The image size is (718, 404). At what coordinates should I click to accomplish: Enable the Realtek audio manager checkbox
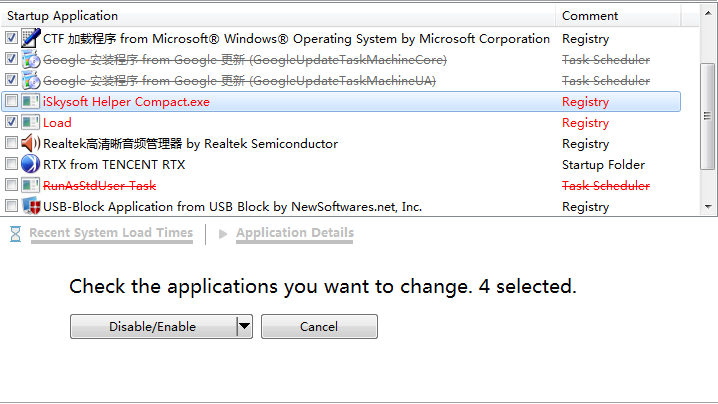coord(11,143)
